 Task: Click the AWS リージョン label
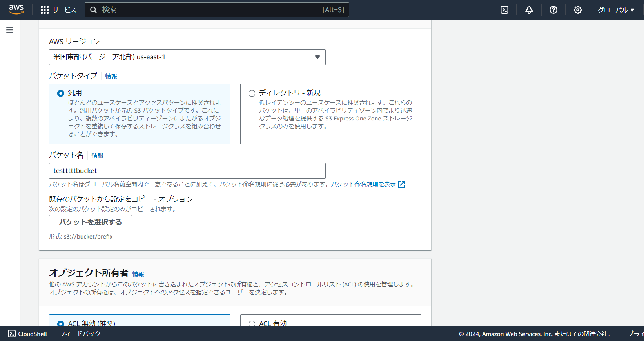(74, 42)
